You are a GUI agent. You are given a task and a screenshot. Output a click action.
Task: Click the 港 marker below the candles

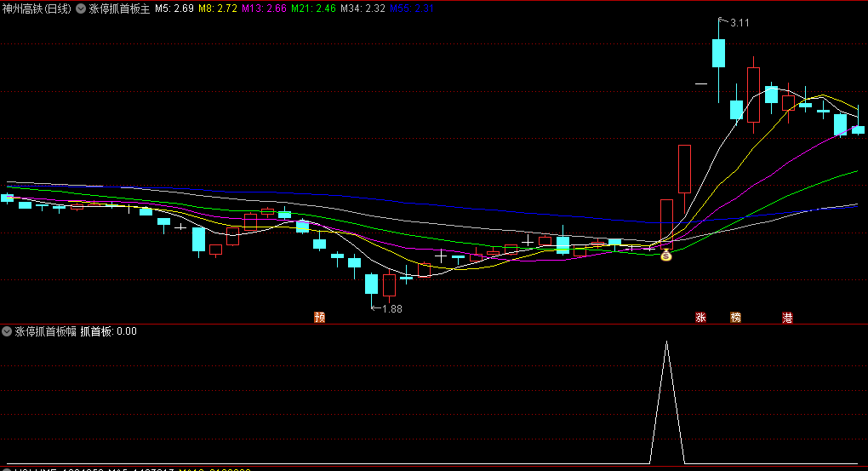[787, 318]
